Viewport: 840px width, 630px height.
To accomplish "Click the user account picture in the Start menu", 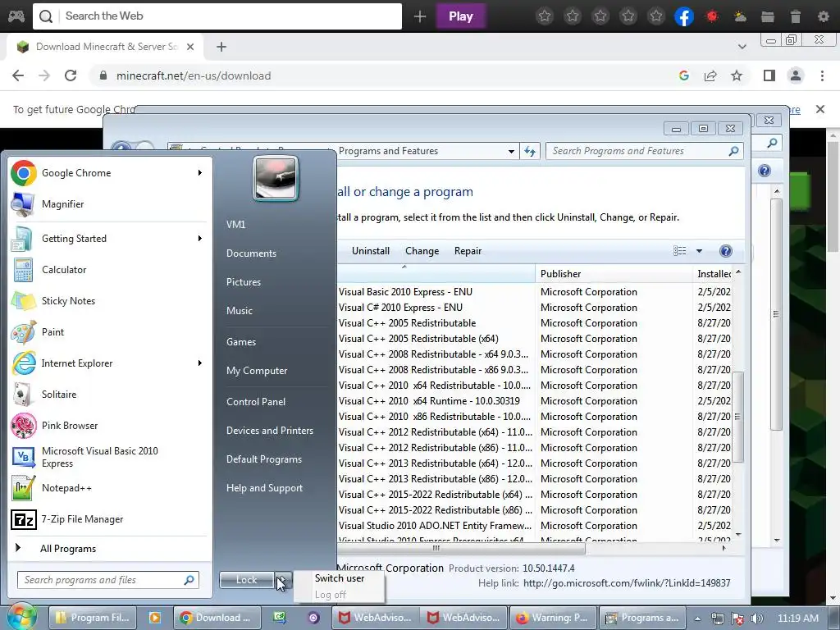I will [x=276, y=178].
